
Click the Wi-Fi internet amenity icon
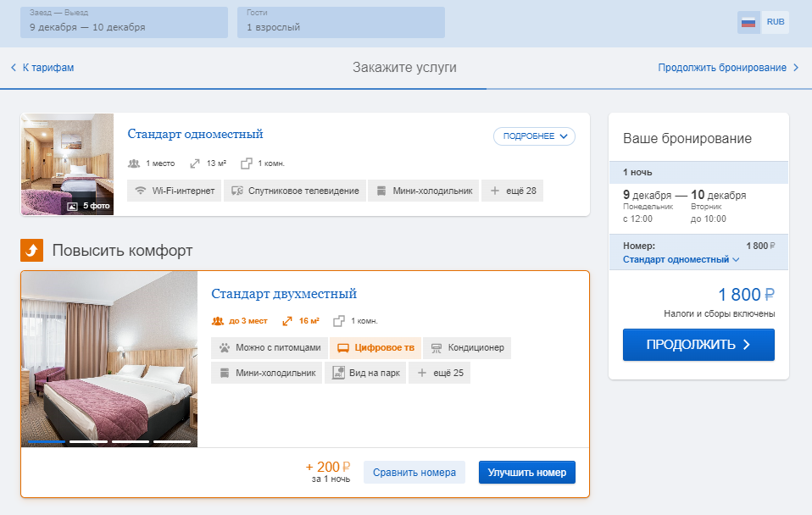[140, 191]
